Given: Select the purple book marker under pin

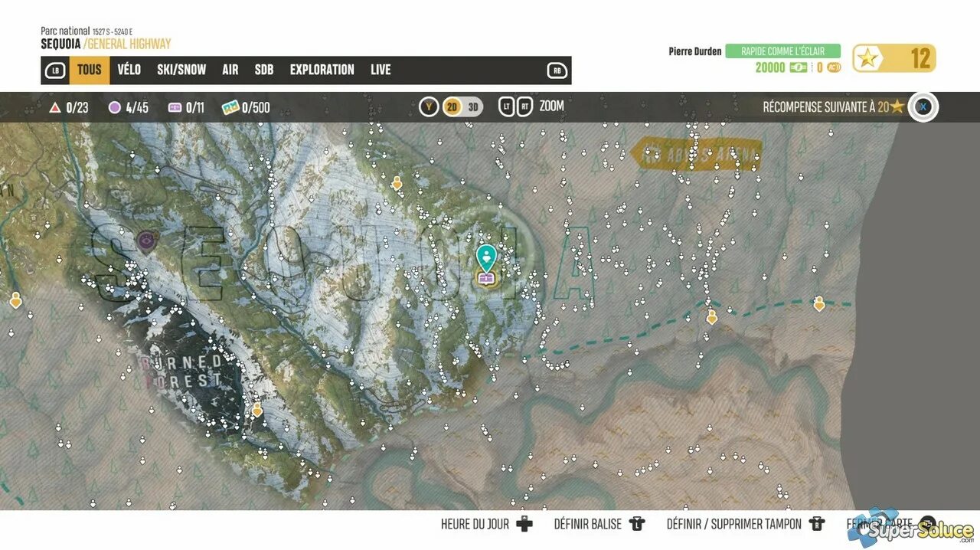Looking at the screenshot, I should click(x=485, y=278).
